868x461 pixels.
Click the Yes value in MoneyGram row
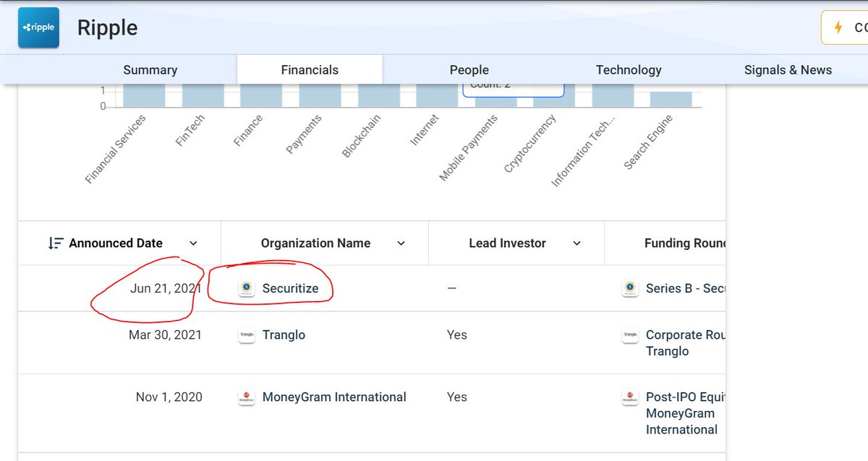pos(457,397)
